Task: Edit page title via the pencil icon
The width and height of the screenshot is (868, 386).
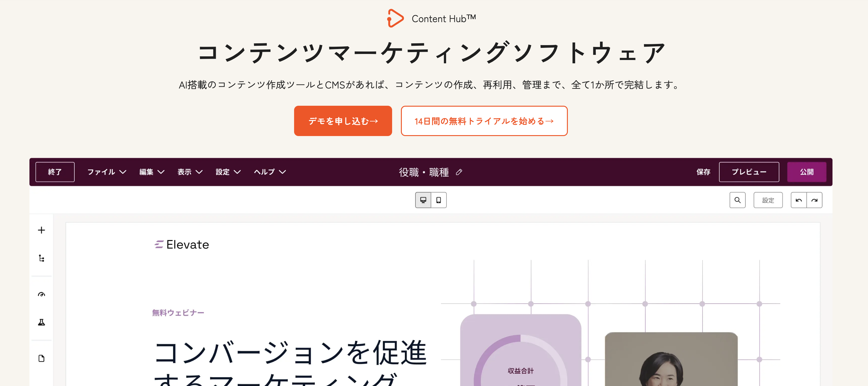Action: pos(459,173)
